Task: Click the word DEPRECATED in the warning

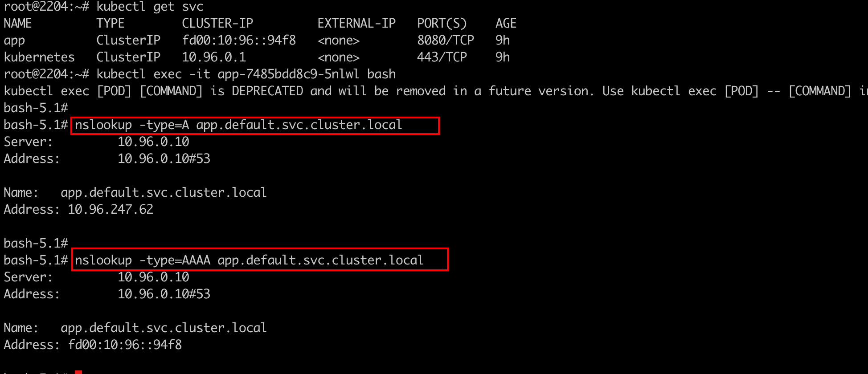Action: coord(267,91)
